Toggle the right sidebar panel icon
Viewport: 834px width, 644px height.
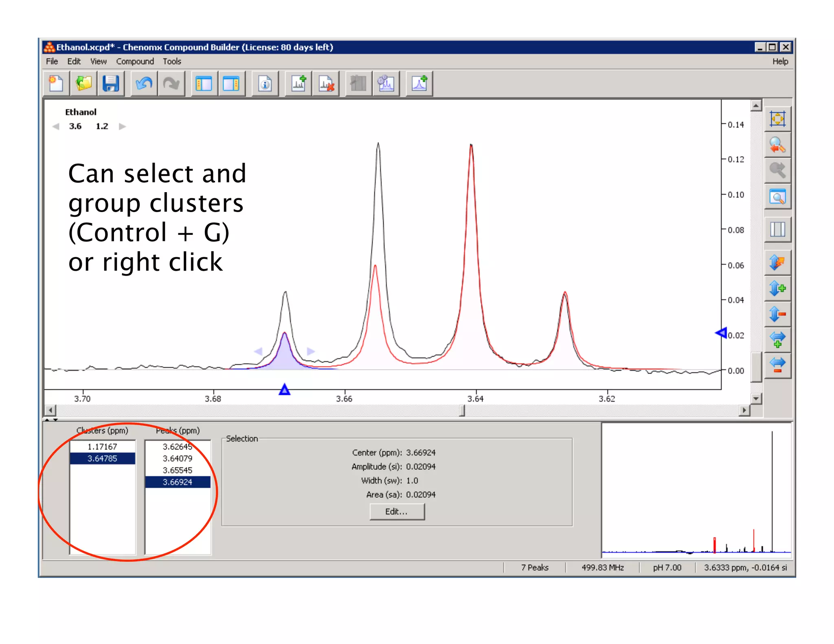[231, 84]
